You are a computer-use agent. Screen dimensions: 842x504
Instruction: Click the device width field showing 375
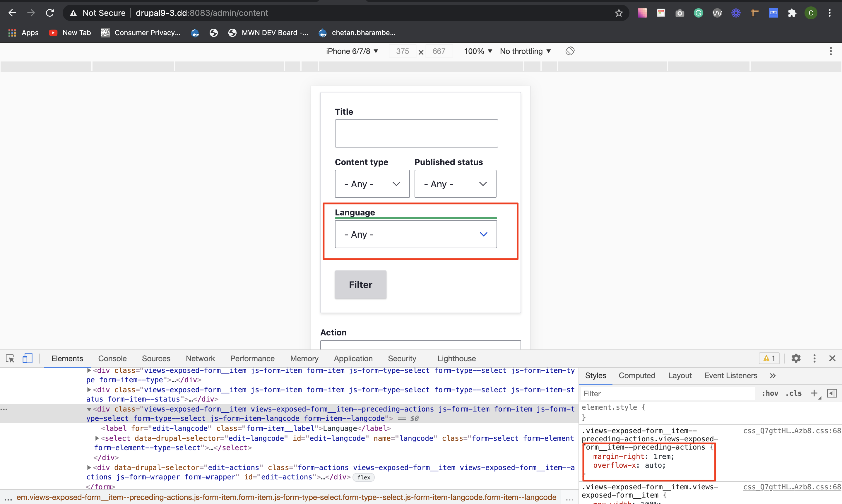coord(403,51)
